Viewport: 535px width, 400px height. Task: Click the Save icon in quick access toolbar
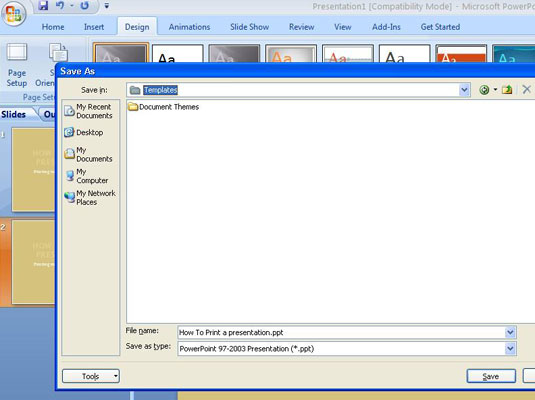pyautogui.click(x=43, y=5)
